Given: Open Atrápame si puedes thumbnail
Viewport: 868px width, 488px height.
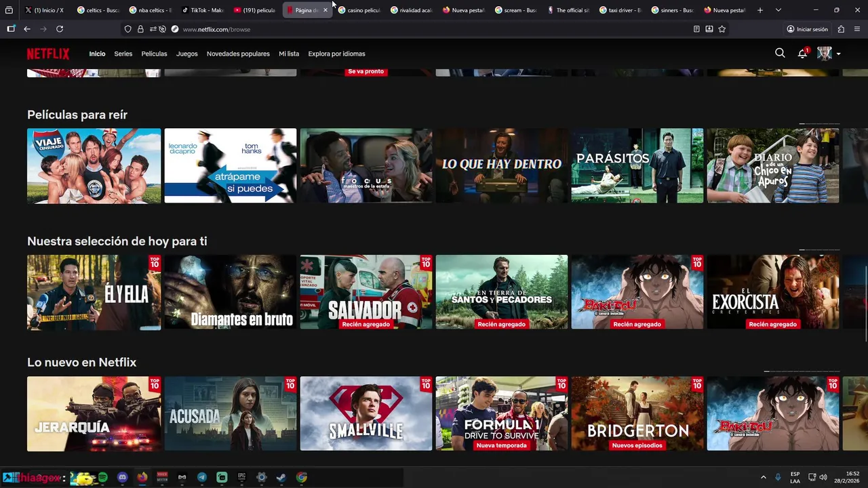Looking at the screenshot, I should pos(231,165).
